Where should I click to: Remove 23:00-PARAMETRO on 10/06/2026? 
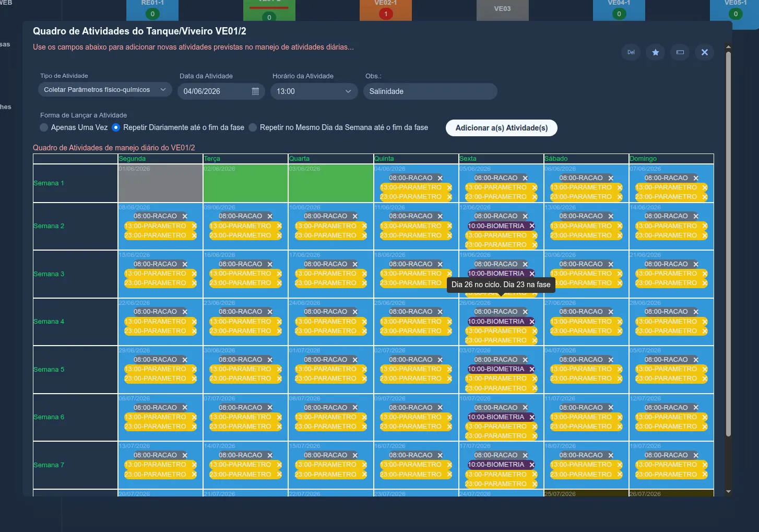[364, 235]
